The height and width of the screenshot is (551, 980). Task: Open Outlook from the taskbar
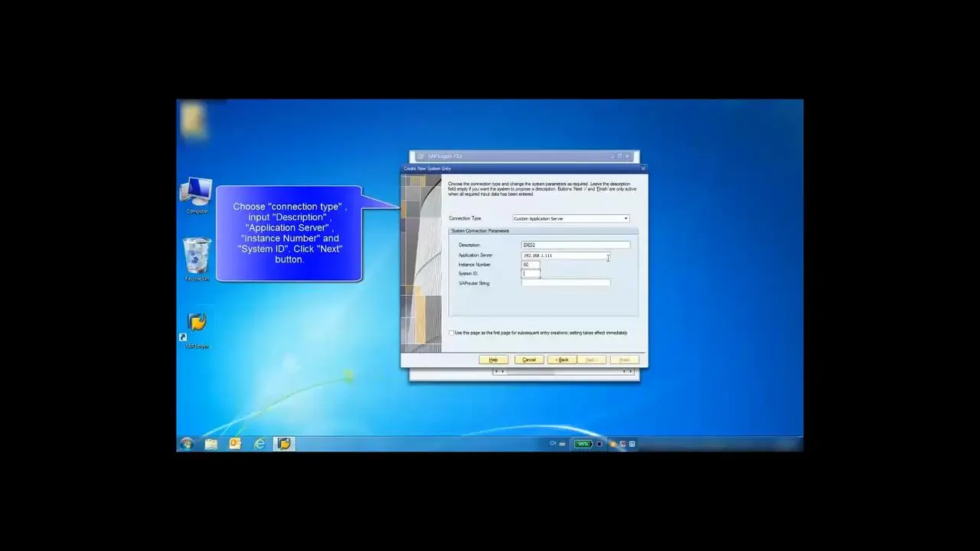235,444
